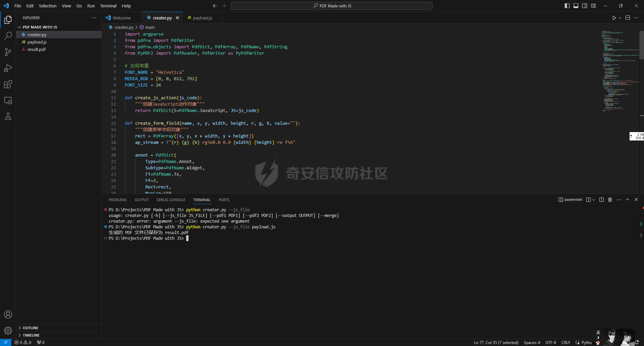Screen dimensions: 644x346
Task: Open Run Python File dropdown arrow
Action: click(620, 18)
